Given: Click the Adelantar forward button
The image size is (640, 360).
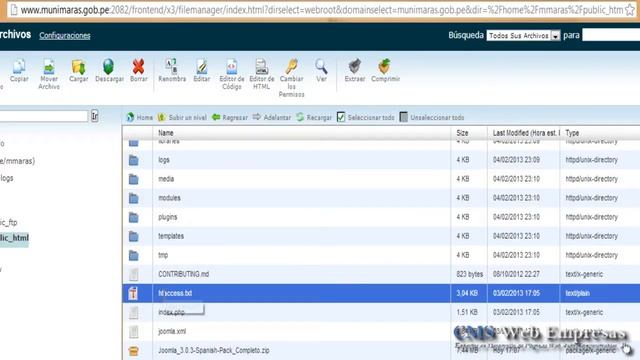Looking at the screenshot, I should [x=271, y=117].
